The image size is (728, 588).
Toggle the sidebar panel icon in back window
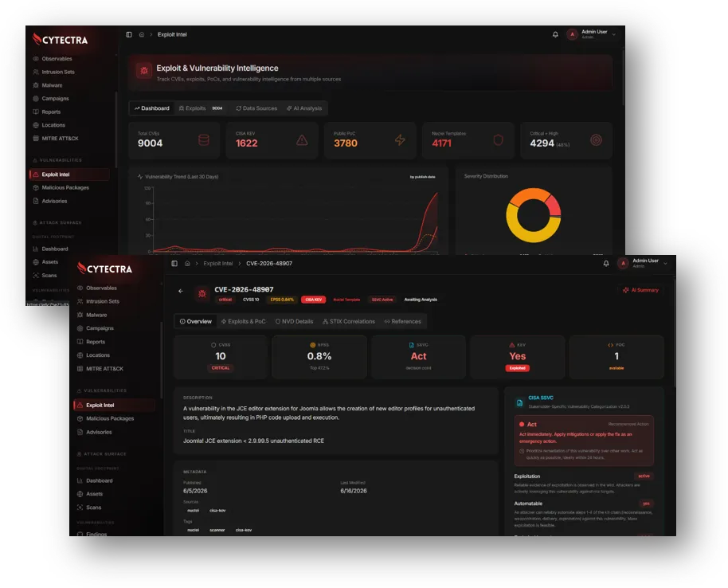pyautogui.click(x=129, y=34)
